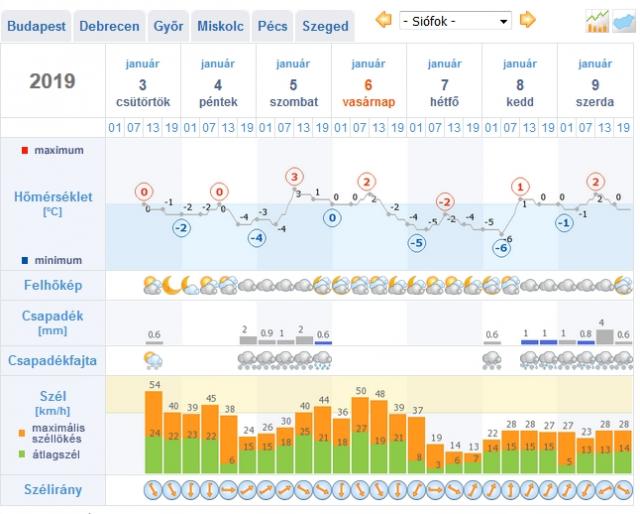Image resolution: width=640 pixels, height=514 pixels.
Task: Click the blue minimum -6 bubble
Action: tap(501, 248)
